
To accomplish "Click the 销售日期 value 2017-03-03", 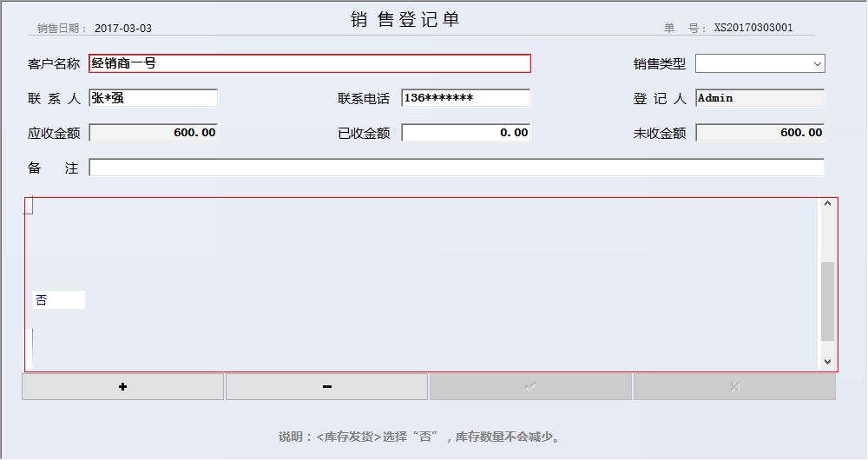I will pyautogui.click(x=122, y=28).
